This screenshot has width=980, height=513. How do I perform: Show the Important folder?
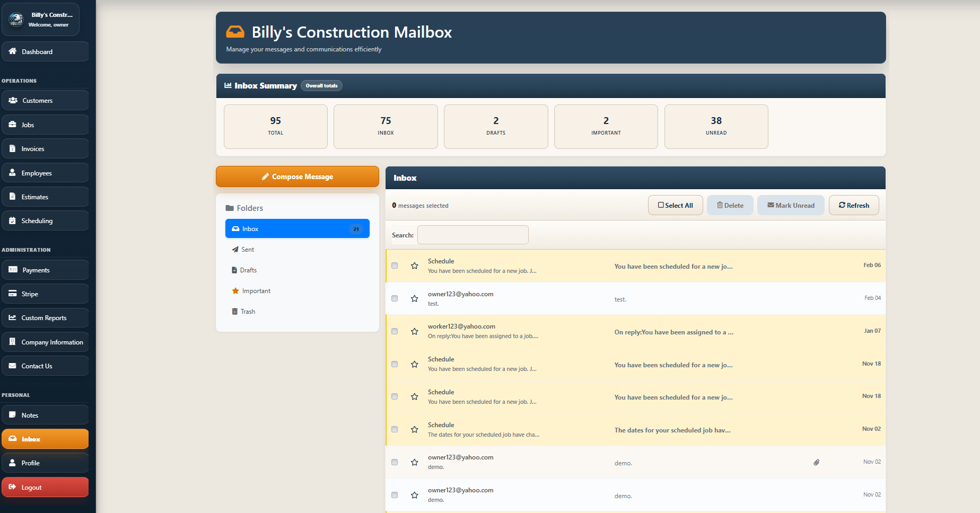(x=256, y=291)
